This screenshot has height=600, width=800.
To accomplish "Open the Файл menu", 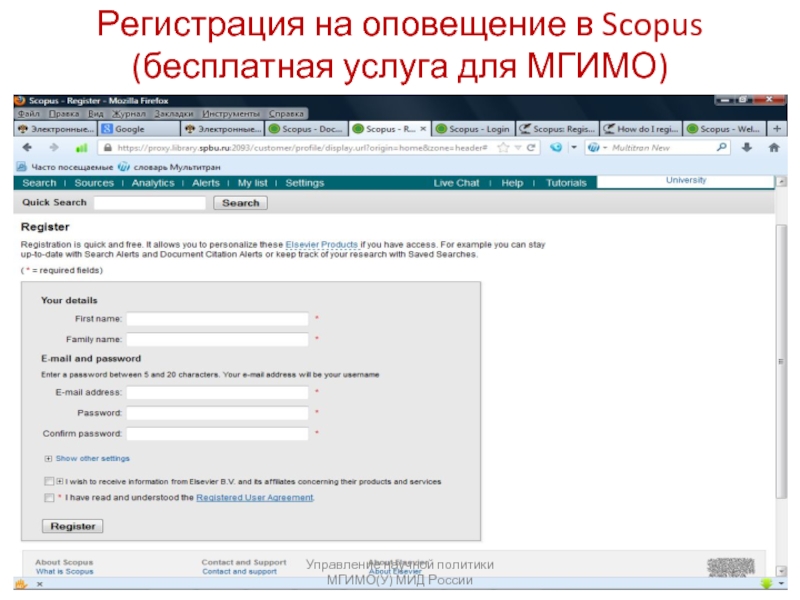I will point(29,114).
